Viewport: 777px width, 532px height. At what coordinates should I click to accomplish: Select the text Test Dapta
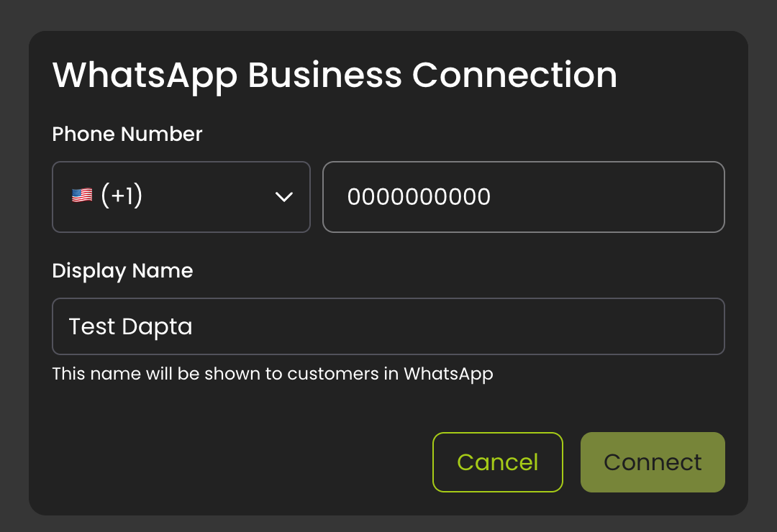pos(130,326)
